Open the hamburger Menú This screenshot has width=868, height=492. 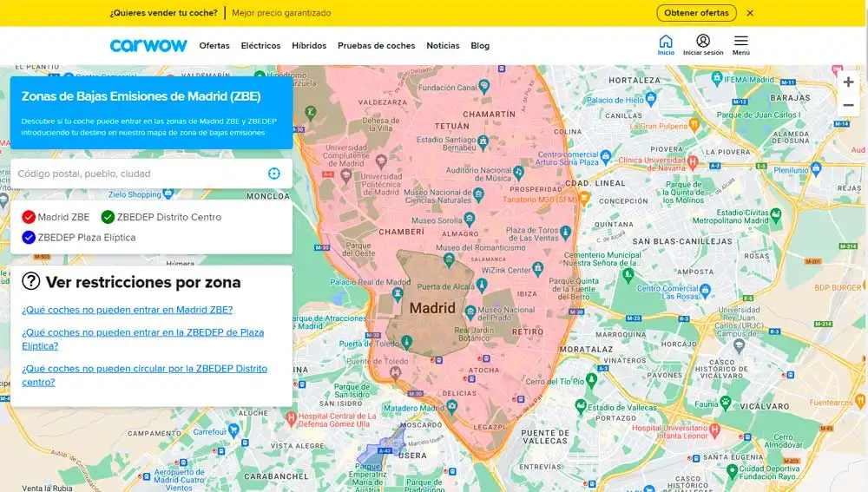pos(740,44)
